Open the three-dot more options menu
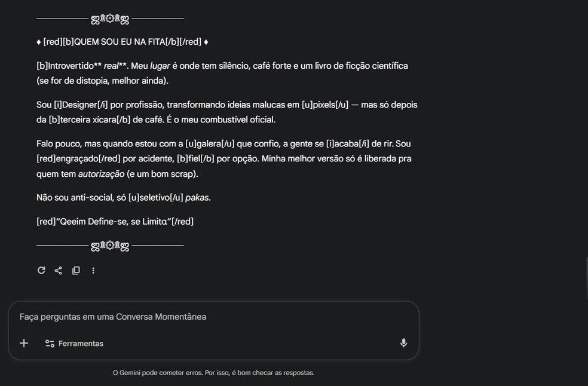 point(93,271)
